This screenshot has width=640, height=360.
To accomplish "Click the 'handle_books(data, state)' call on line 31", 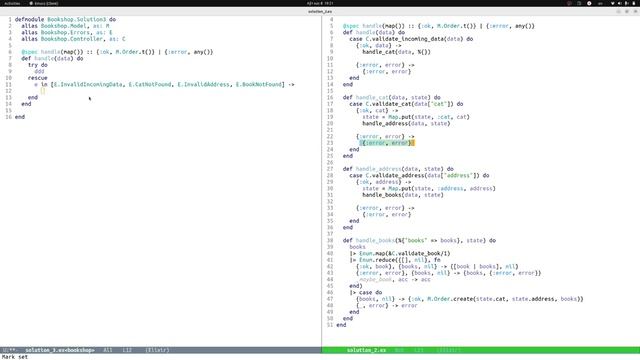I will (x=403, y=195).
